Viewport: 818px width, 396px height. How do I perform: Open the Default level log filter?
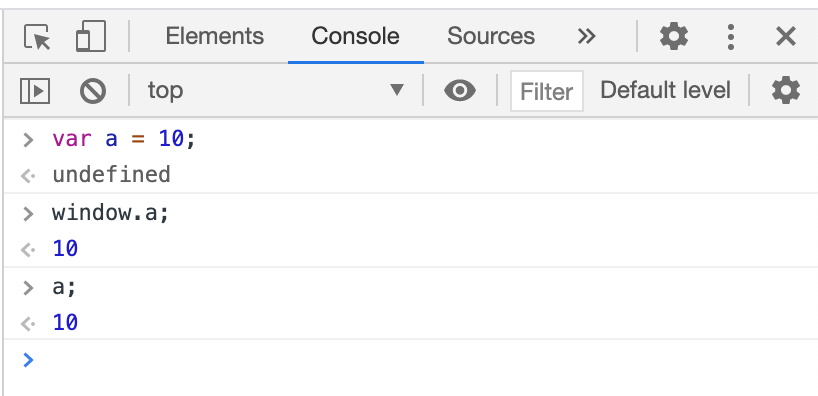click(x=665, y=90)
